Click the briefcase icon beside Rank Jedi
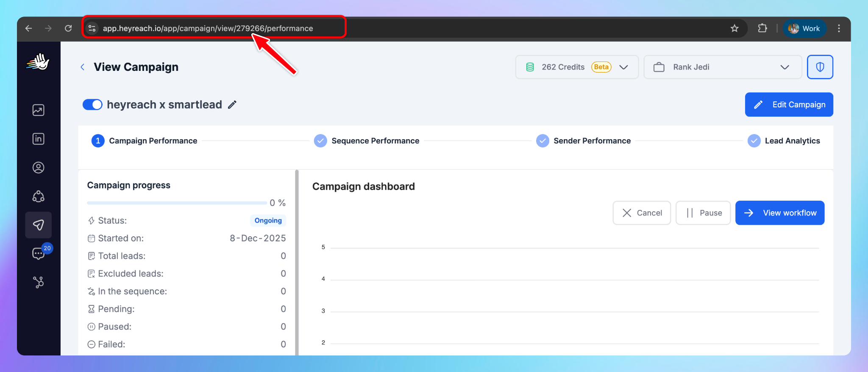 (x=659, y=67)
